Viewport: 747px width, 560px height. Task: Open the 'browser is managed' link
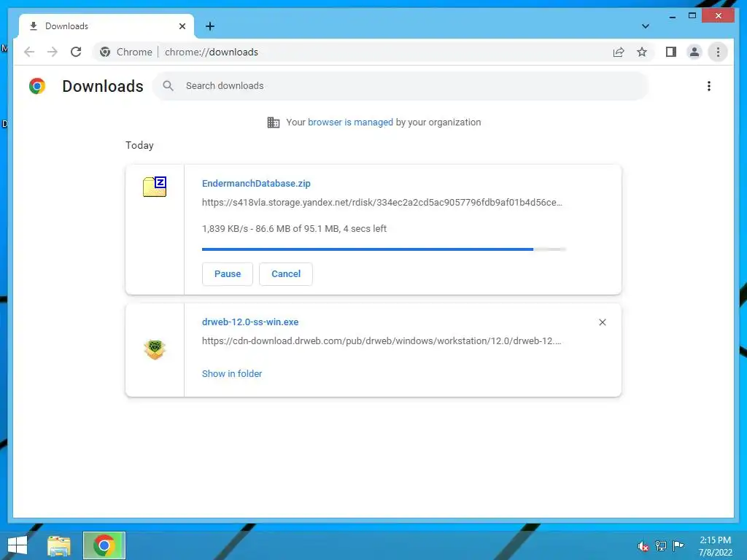(350, 122)
